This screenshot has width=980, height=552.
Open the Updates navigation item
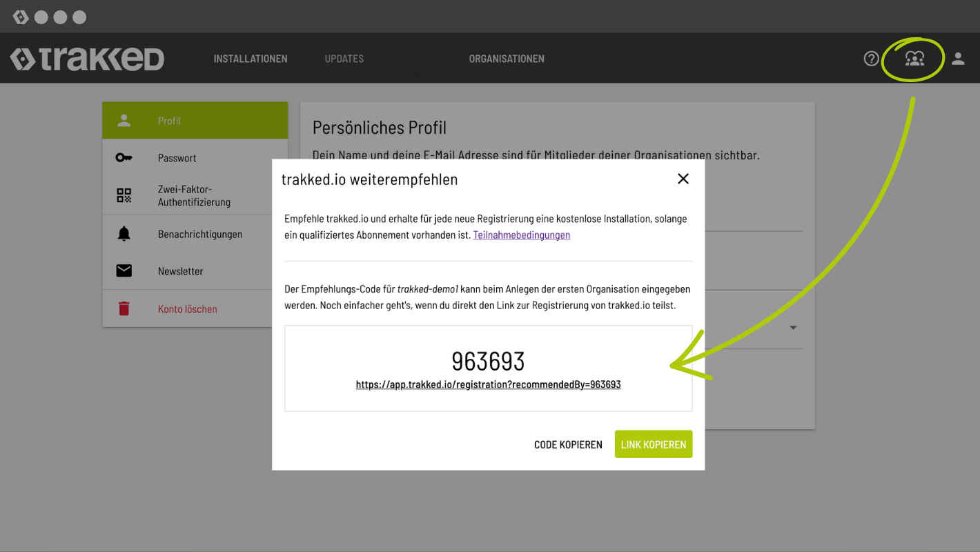point(344,59)
